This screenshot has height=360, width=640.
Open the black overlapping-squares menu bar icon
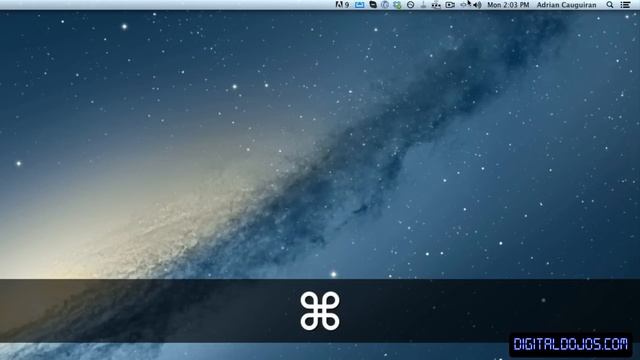click(373, 5)
